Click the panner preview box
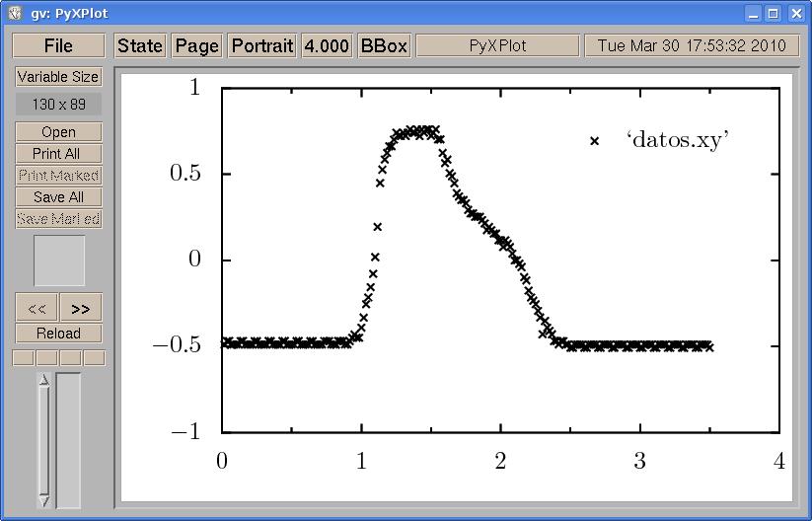The width and height of the screenshot is (812, 521). coord(59,260)
